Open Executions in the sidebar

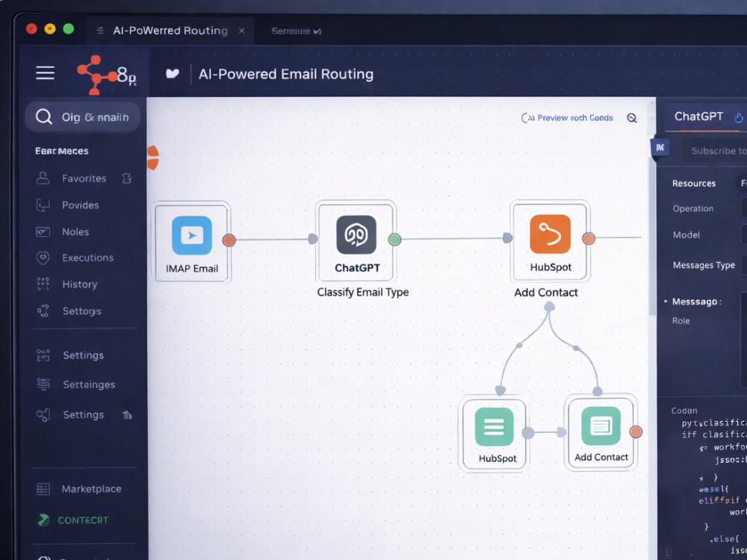(x=87, y=258)
